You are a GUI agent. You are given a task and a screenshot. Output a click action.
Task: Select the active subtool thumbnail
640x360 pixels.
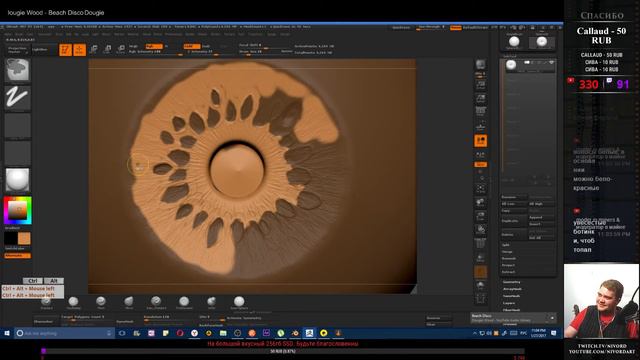[x=511, y=64]
